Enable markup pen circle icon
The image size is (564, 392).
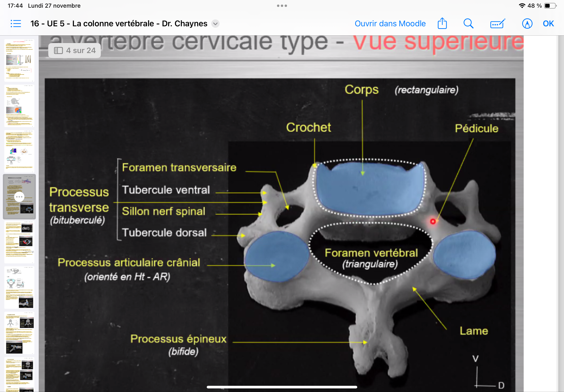527,24
